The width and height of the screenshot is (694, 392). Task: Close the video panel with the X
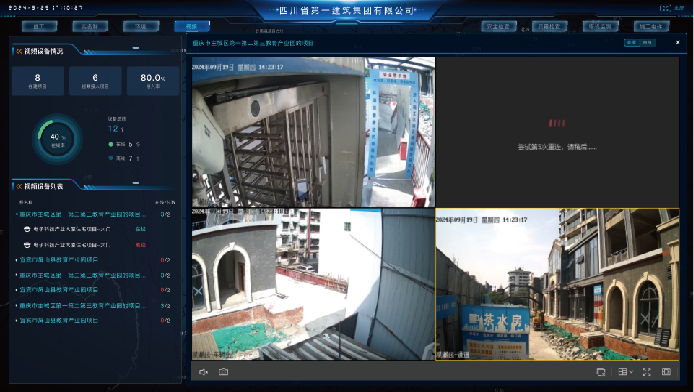pyautogui.click(x=677, y=42)
